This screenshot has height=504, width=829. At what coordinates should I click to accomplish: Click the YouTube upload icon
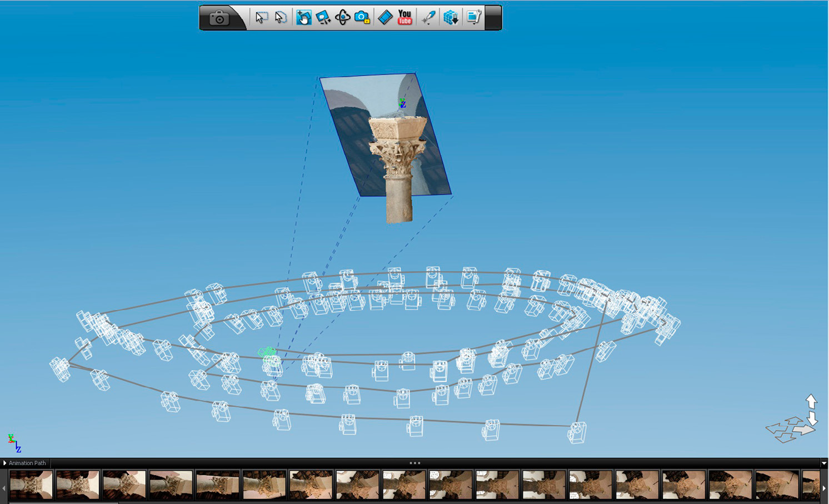[405, 17]
